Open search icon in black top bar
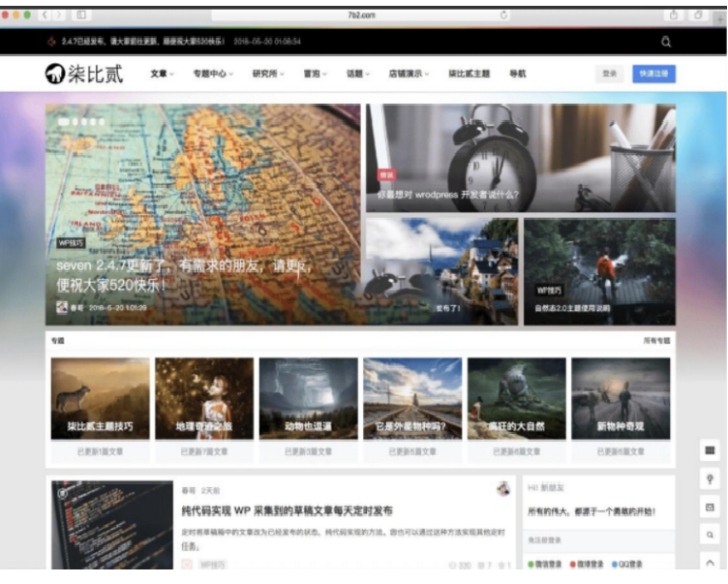 (x=666, y=42)
